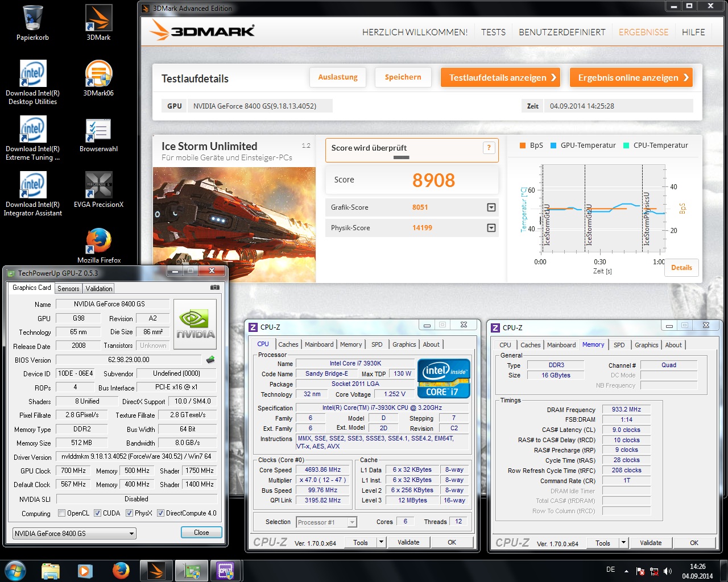
Task: Go to HERZLICH WILLKOMMEN! page
Action: click(x=415, y=32)
